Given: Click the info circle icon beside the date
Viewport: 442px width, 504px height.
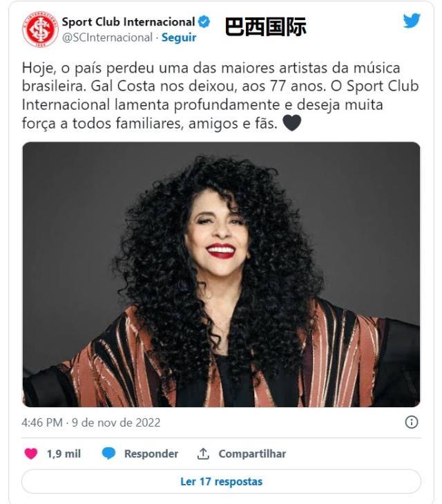Looking at the screenshot, I should (412, 422).
